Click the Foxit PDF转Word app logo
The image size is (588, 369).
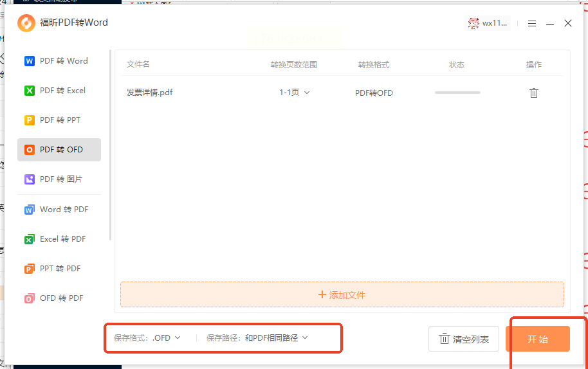coord(26,23)
